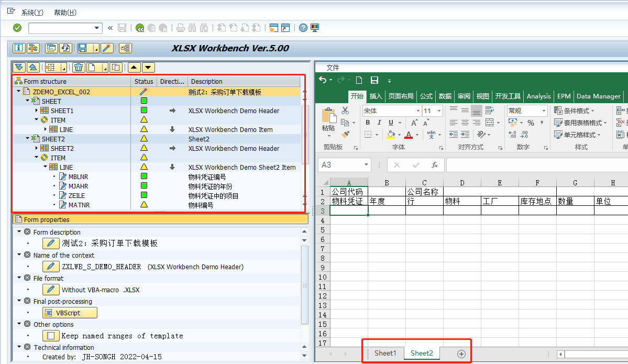This screenshot has height=364, width=628.
Task: Open the 系统(Y) menu
Action: click(x=32, y=13)
